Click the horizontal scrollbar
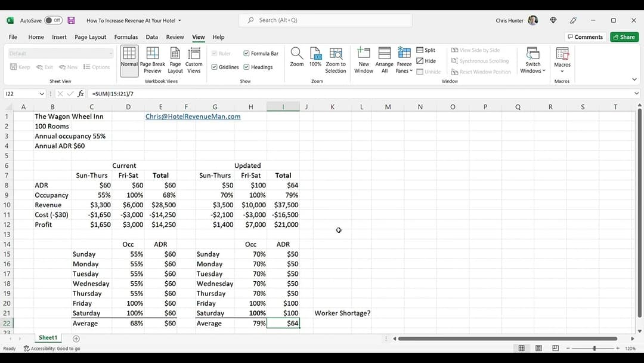The height and width of the screenshot is (363, 644). coord(507,339)
